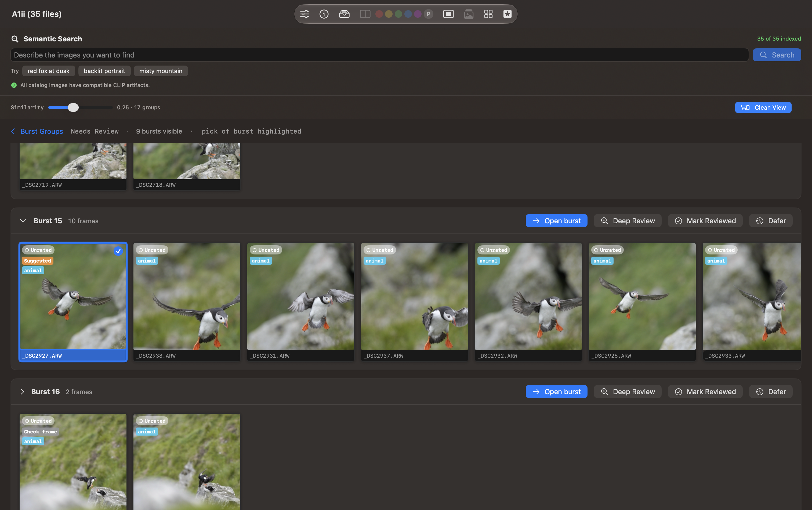Click the Suggested tag on _DSC2927.ARW
812x510 pixels.
37,261
